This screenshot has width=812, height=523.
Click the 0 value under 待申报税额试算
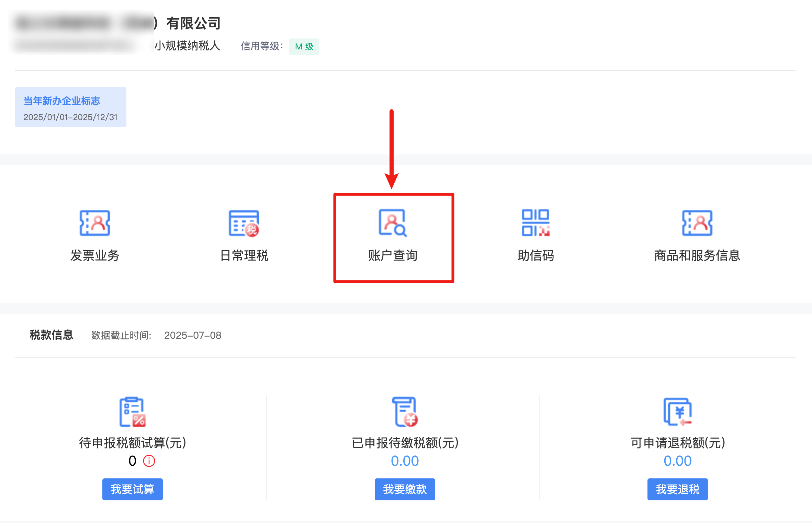[x=133, y=461]
